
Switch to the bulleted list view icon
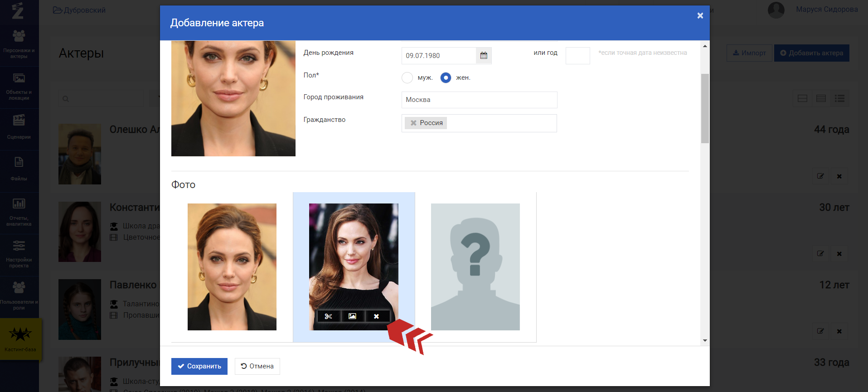pyautogui.click(x=839, y=98)
